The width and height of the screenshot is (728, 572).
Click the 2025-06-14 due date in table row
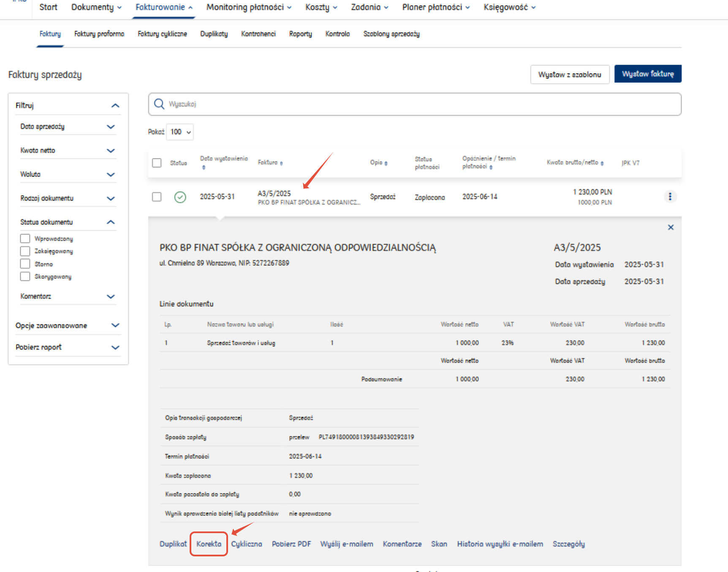click(480, 197)
